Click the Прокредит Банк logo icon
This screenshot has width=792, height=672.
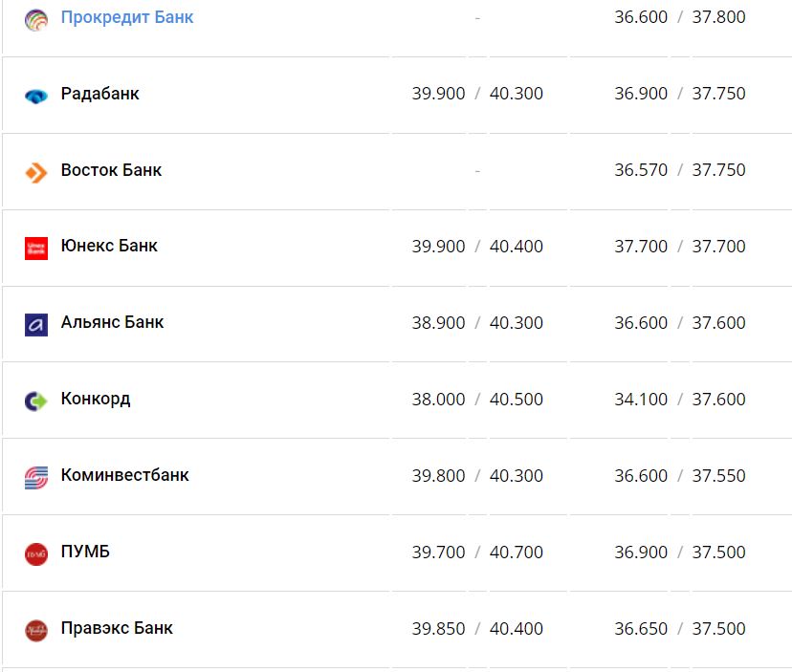[36, 19]
